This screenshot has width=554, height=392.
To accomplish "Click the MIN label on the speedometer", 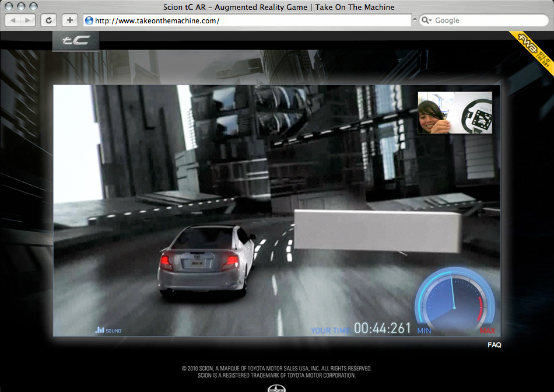I will coord(424,331).
